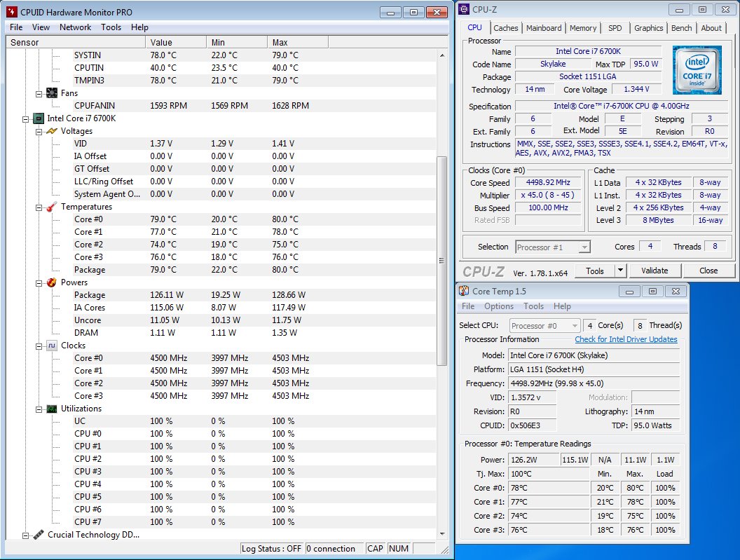Click the sensor list scrollbar thumb
Screen dimensions: 740x560
(441, 261)
